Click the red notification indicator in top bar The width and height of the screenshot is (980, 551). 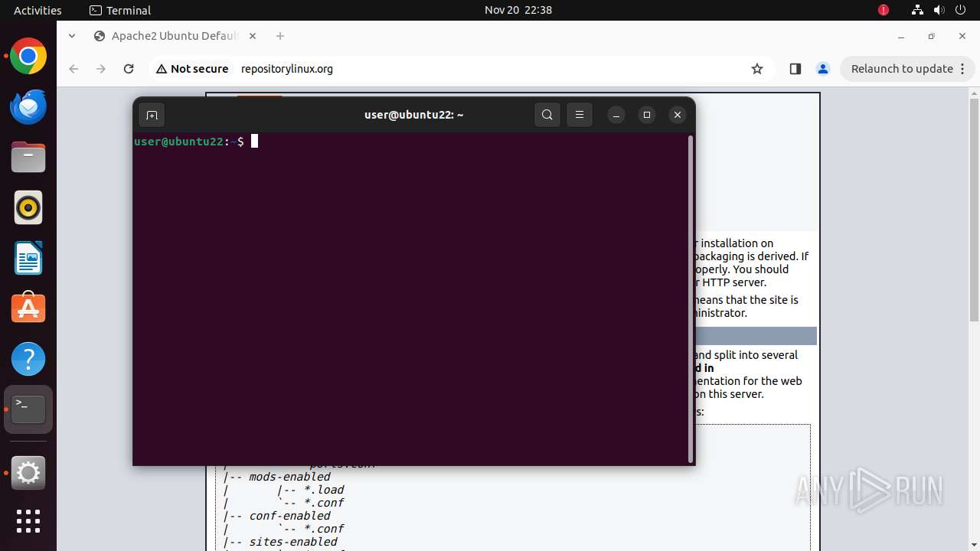pos(884,10)
